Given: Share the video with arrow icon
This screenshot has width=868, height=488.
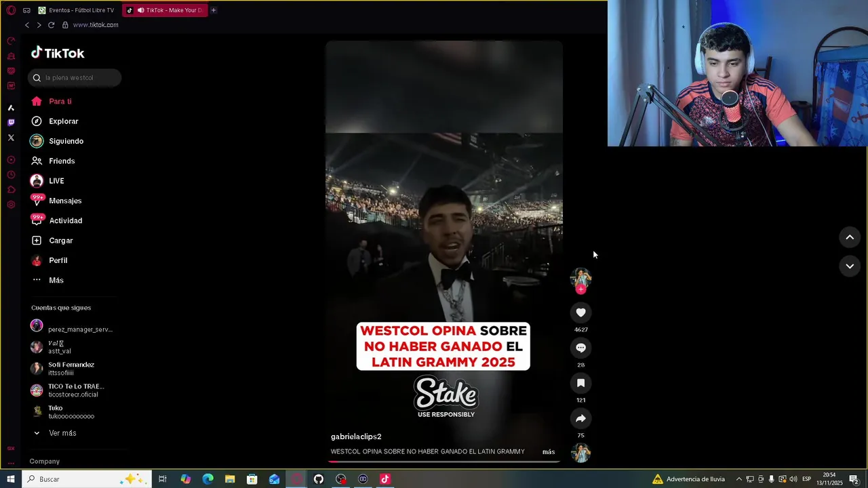Looking at the screenshot, I should pyautogui.click(x=580, y=418).
